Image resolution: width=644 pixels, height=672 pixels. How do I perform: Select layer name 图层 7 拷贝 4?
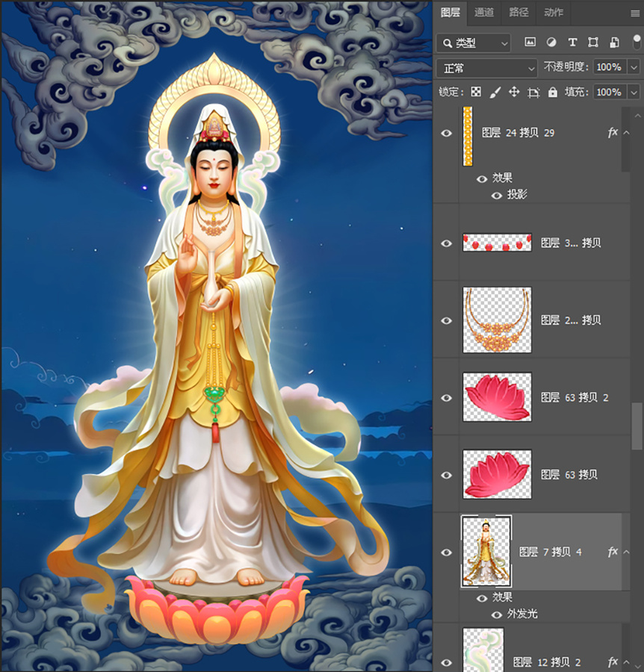coord(551,552)
